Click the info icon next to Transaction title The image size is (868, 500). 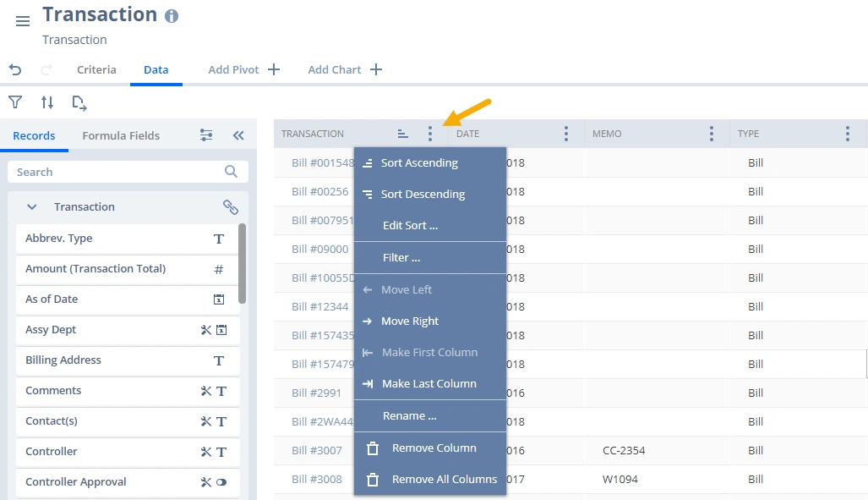(172, 16)
